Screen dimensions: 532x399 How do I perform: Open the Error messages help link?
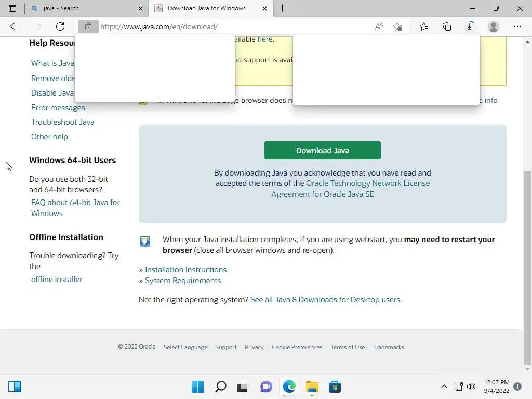click(x=58, y=108)
